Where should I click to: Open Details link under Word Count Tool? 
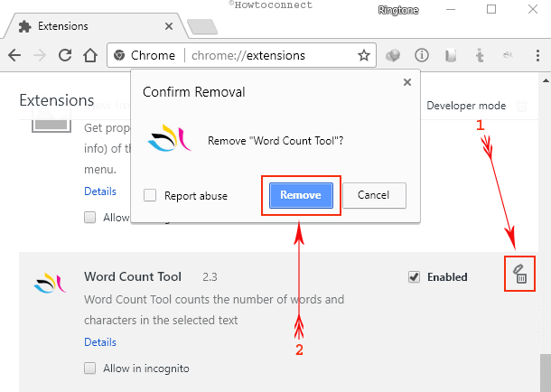(100, 342)
